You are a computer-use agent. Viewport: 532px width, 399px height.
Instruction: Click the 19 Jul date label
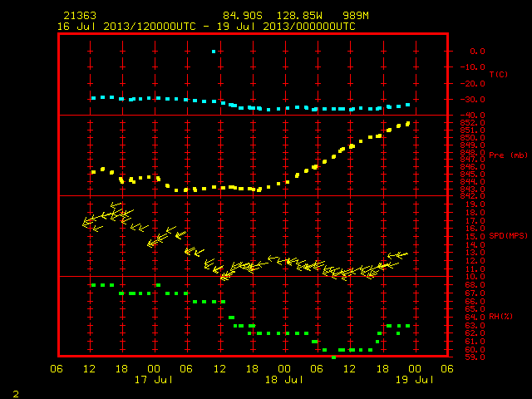click(x=414, y=380)
